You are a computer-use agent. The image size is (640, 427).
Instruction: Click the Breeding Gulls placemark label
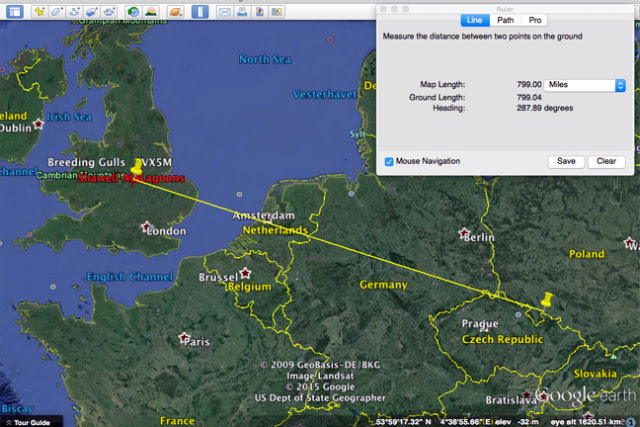[x=86, y=162]
